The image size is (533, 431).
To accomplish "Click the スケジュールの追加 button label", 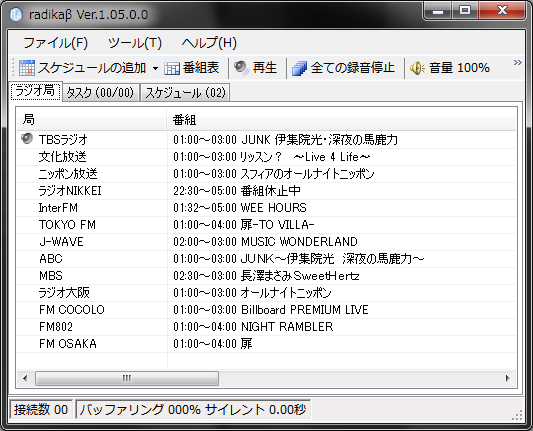I will 92,68.
